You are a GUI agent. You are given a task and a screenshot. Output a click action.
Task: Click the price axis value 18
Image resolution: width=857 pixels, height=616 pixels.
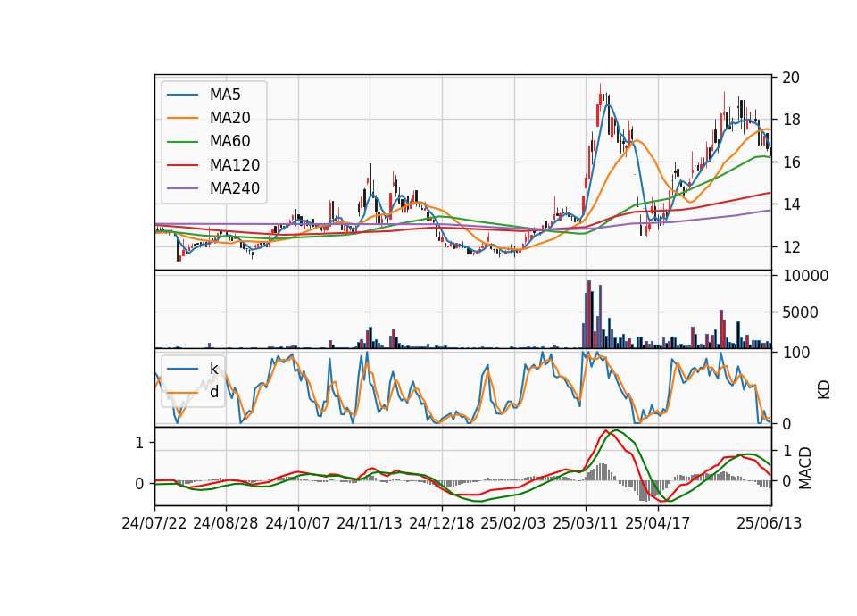[x=791, y=120]
